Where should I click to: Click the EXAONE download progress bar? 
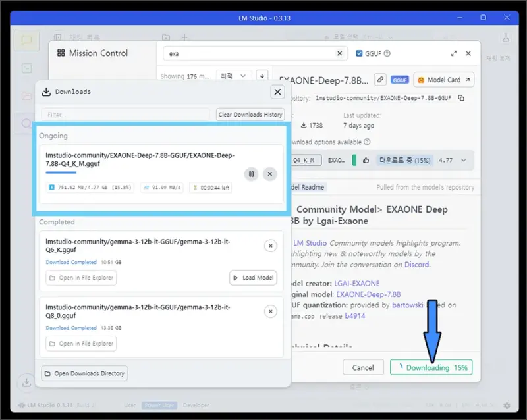click(x=61, y=172)
